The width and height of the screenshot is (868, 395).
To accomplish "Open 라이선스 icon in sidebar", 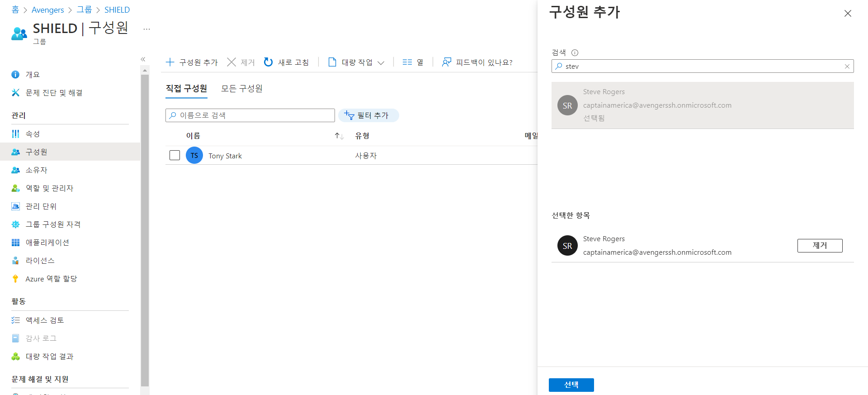I will (15, 261).
